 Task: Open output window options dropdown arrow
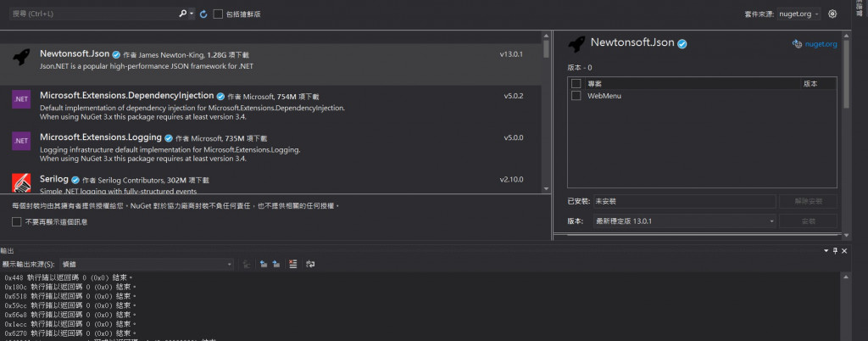[827, 251]
